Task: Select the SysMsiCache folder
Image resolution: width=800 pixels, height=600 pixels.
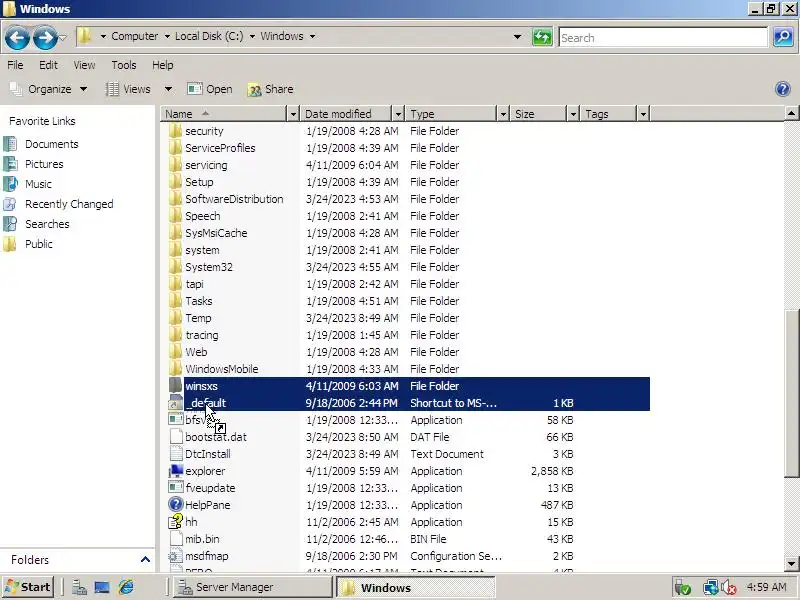Action: pos(216,233)
